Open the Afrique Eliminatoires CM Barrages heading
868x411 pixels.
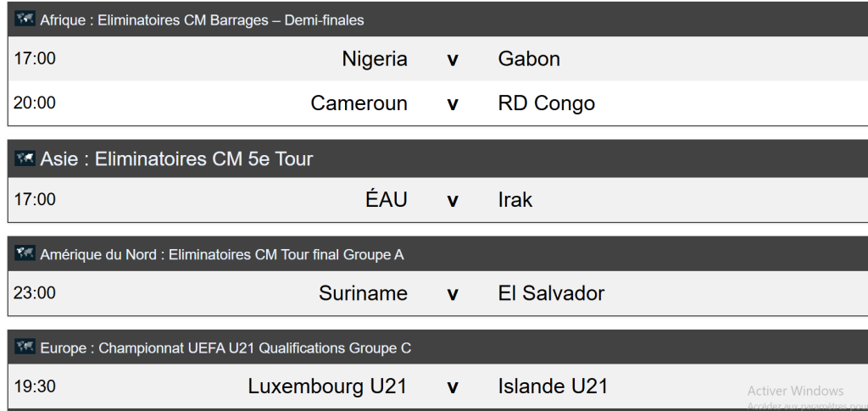202,20
